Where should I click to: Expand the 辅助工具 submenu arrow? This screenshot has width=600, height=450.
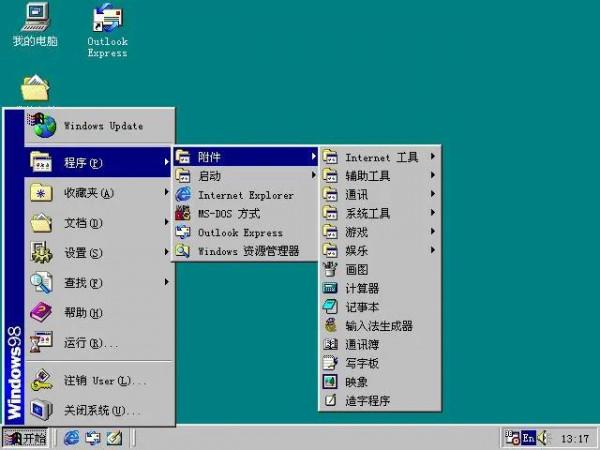tap(433, 175)
